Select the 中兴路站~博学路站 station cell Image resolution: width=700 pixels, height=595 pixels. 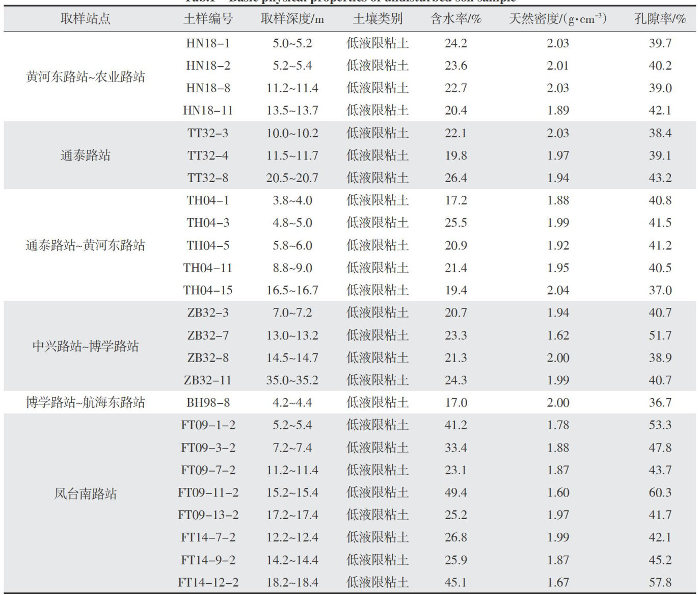(85, 346)
